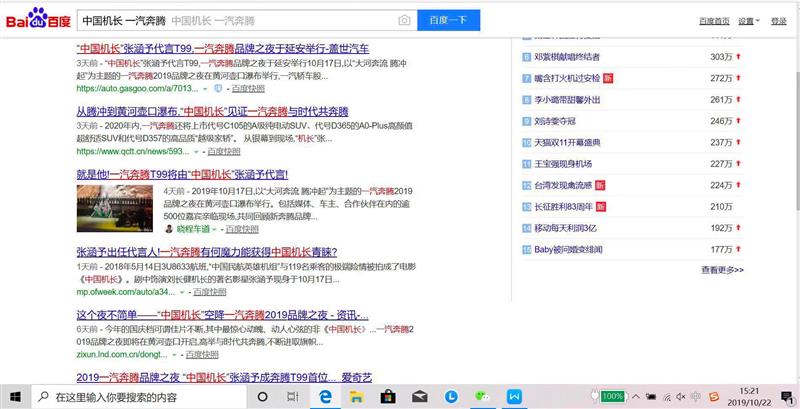The width and height of the screenshot is (800, 409).
Task: Open Microsoft Edge from the taskbar
Action: [326, 397]
